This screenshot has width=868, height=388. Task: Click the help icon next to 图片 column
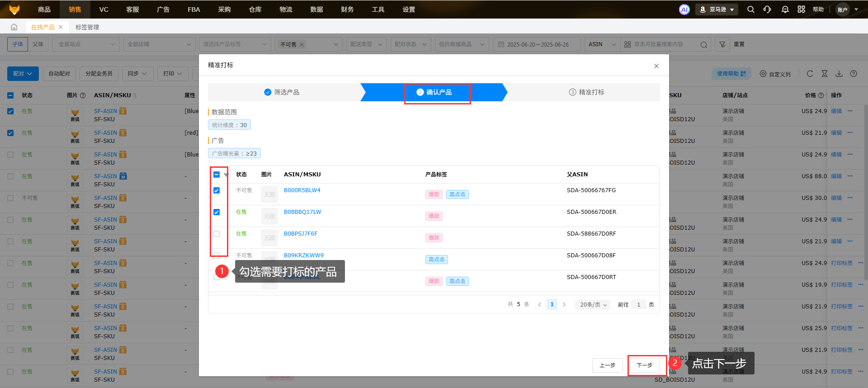coord(83,95)
